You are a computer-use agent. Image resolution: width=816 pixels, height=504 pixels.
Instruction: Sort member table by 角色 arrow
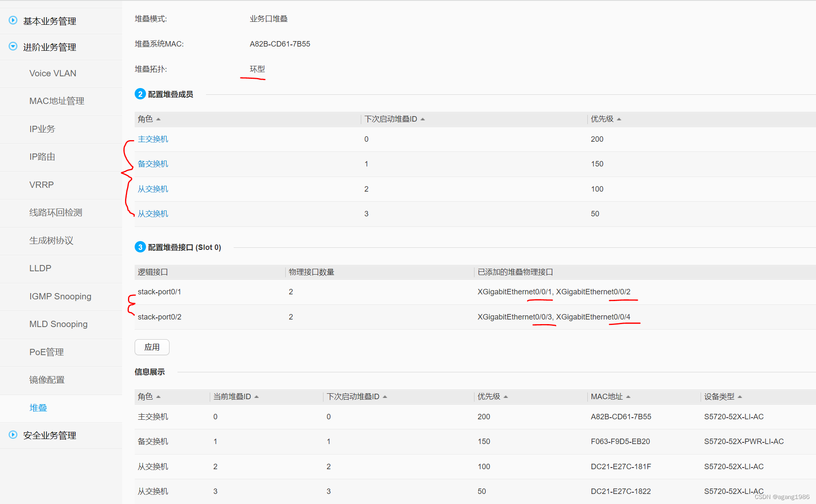159,119
